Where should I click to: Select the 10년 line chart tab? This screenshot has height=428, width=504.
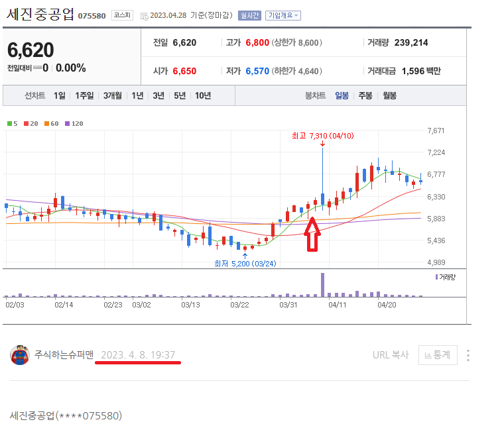(203, 95)
